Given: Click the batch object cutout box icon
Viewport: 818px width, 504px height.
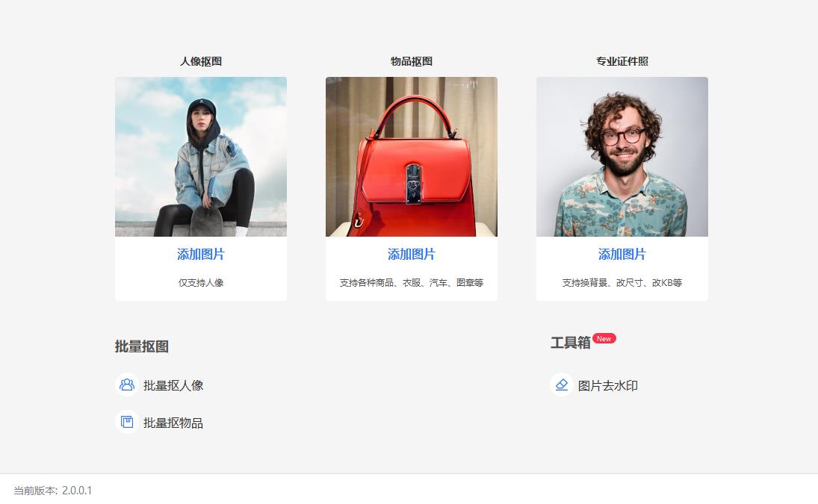Looking at the screenshot, I should (127, 422).
